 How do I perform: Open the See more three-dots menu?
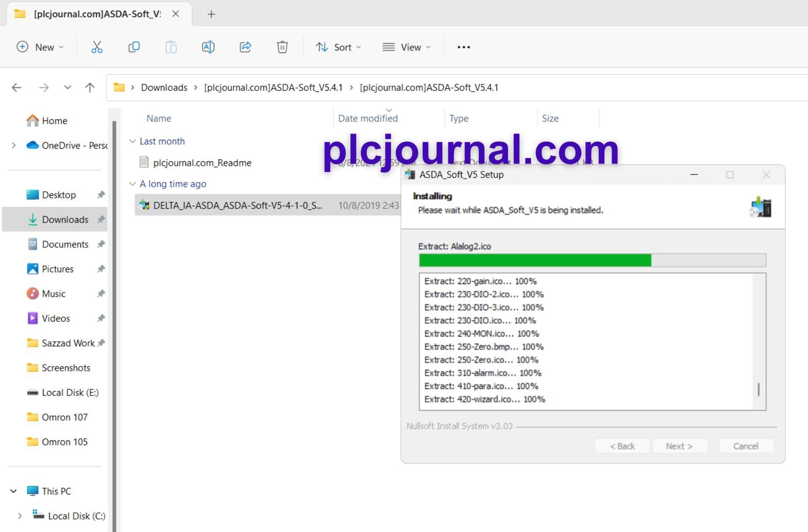tap(464, 47)
